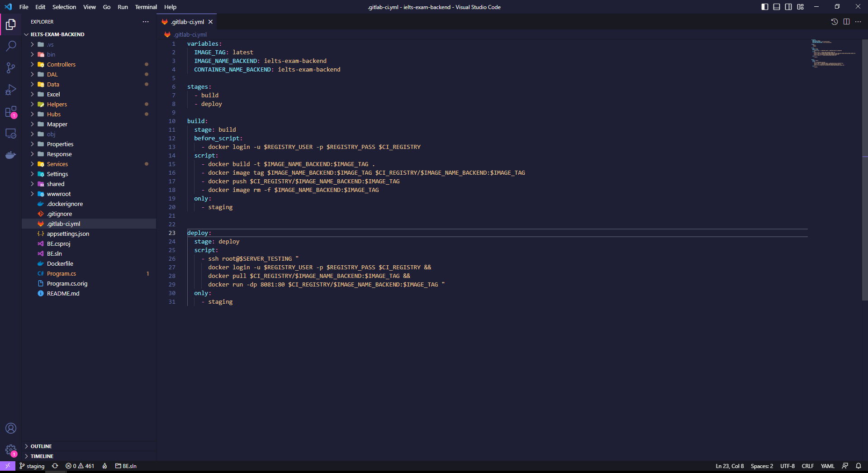Open the View menu
Viewport: 868px width, 473px height.
[x=90, y=7]
